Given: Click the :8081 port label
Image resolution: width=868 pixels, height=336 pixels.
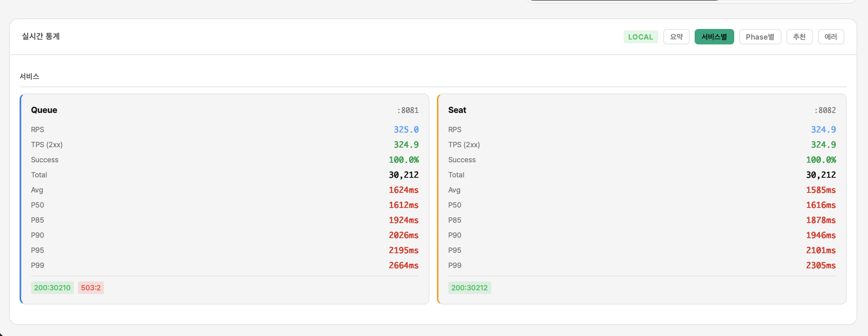Looking at the screenshot, I should (x=407, y=111).
